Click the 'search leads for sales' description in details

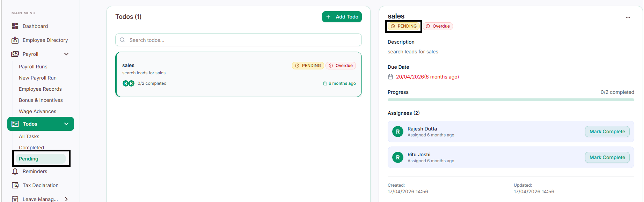pyautogui.click(x=413, y=52)
